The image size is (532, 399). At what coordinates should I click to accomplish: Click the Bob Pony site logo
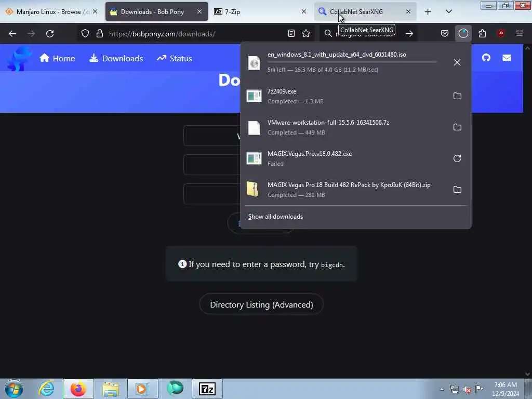point(20,59)
